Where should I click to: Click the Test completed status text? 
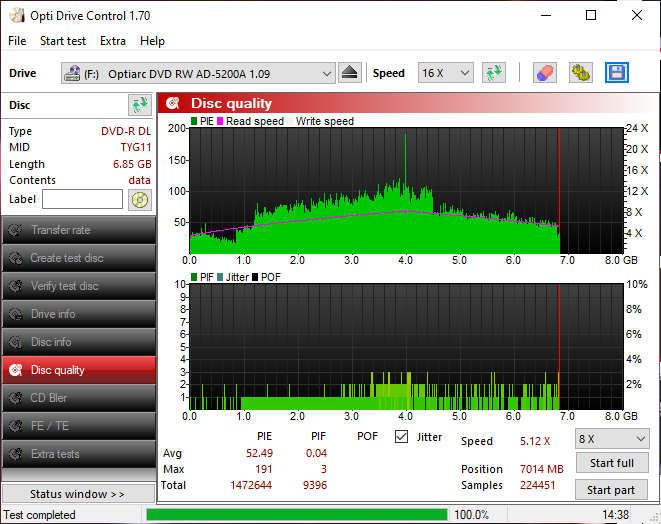40,515
